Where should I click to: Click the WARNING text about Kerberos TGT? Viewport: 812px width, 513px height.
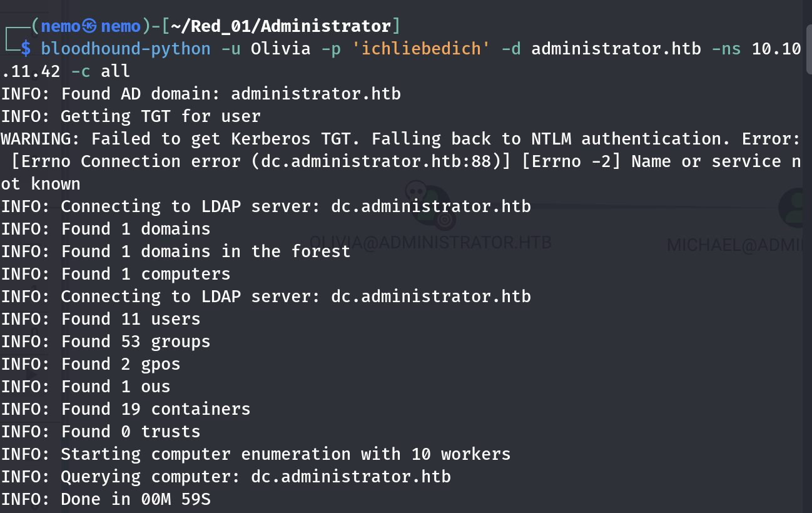[x=400, y=139]
